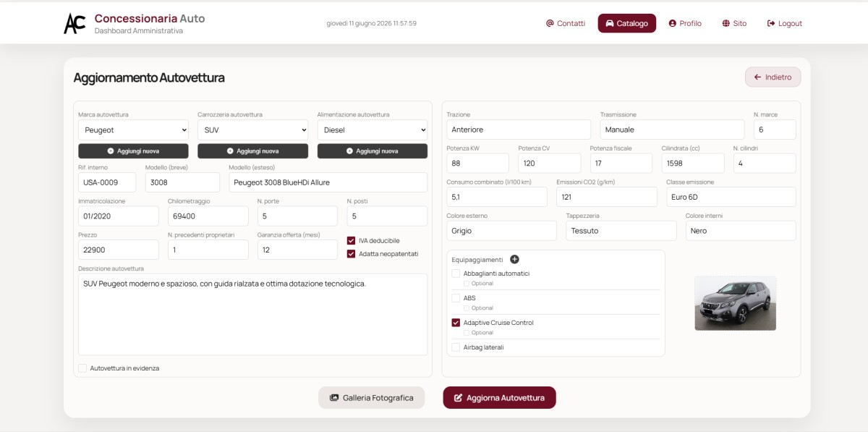Click Aggiungi nuova under Alimentazione

pyautogui.click(x=373, y=151)
